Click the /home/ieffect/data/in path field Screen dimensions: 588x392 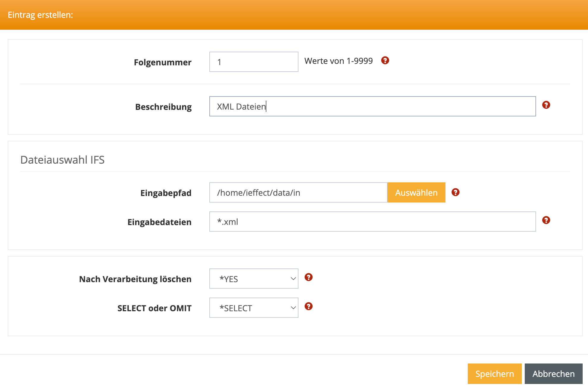click(x=298, y=192)
